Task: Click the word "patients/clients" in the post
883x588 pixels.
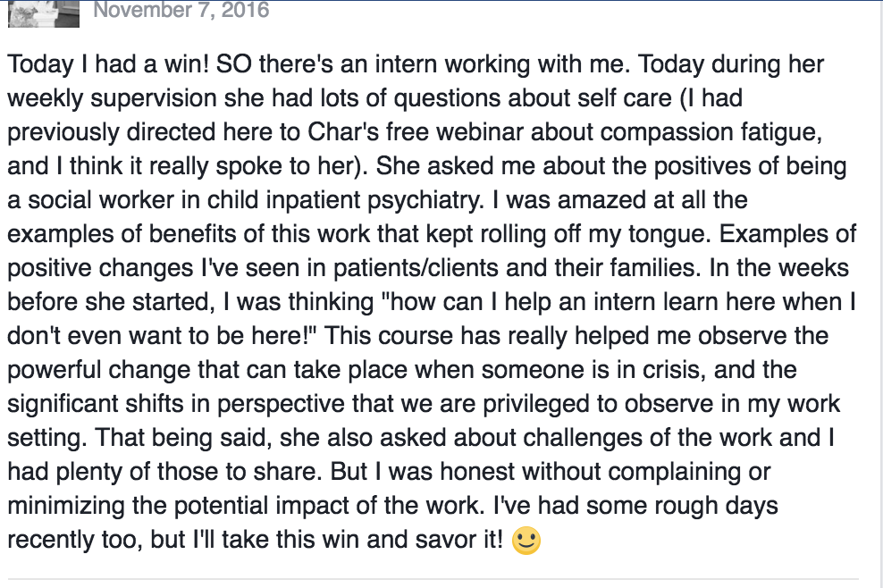Action: 416,269
